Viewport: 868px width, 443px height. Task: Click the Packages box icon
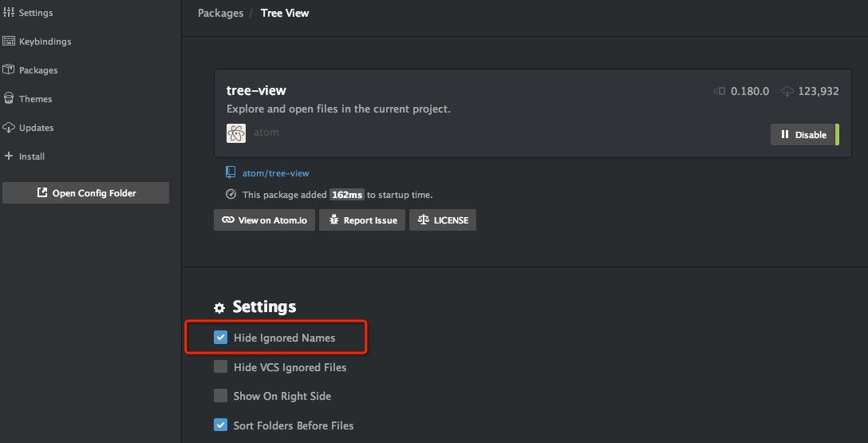point(8,69)
